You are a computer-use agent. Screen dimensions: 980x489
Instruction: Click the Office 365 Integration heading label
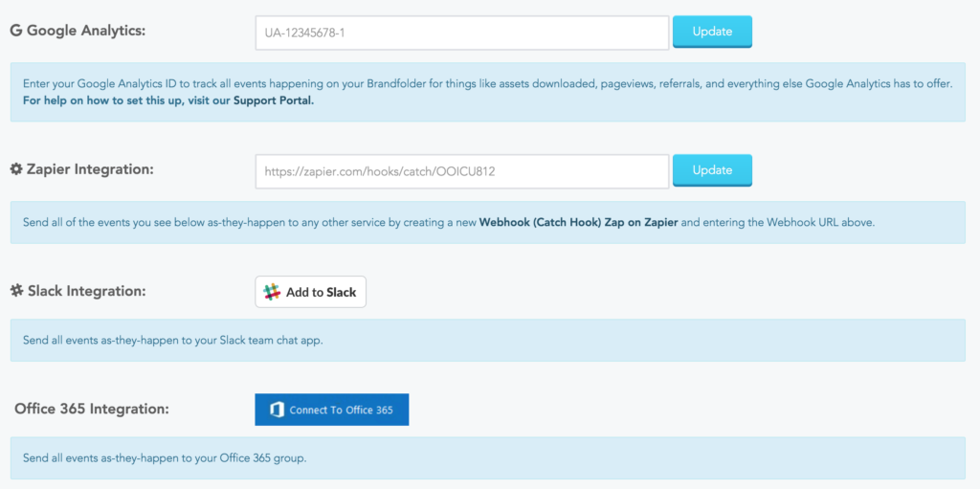click(x=92, y=409)
